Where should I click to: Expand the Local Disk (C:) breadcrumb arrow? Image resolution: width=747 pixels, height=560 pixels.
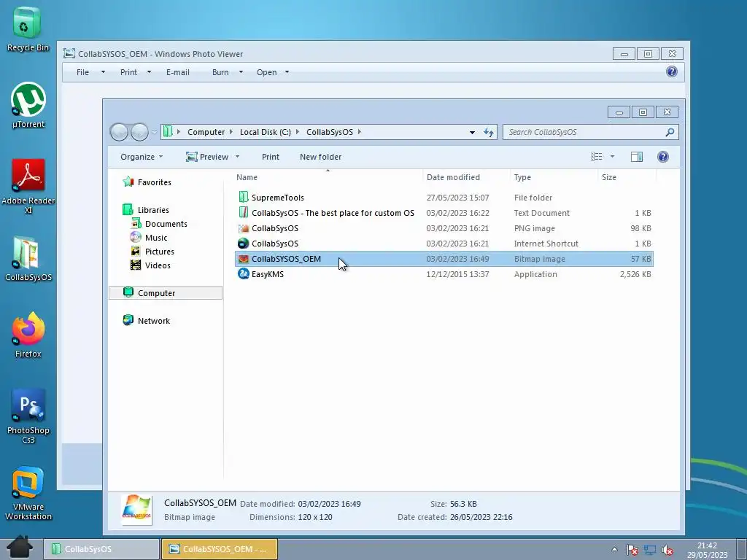coord(298,132)
